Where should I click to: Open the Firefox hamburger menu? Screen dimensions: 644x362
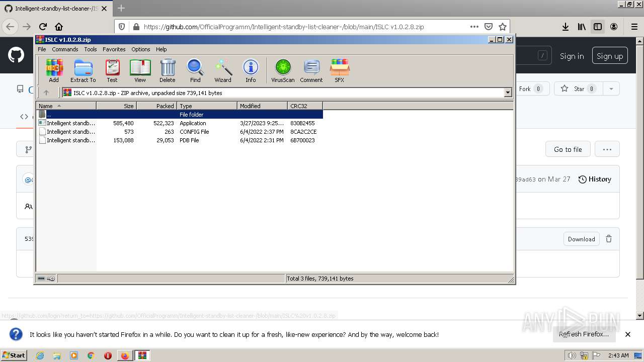tap(634, 27)
